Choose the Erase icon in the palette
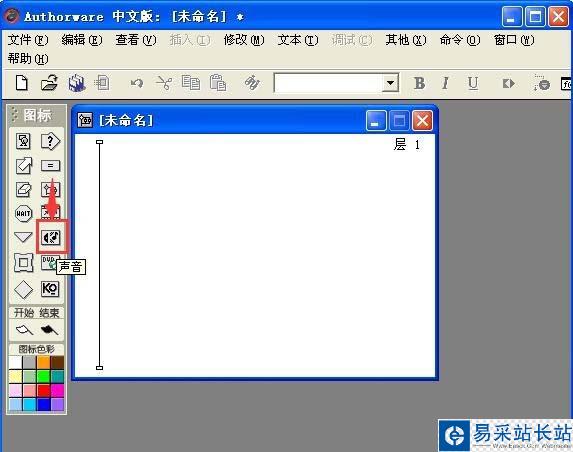 (x=23, y=190)
